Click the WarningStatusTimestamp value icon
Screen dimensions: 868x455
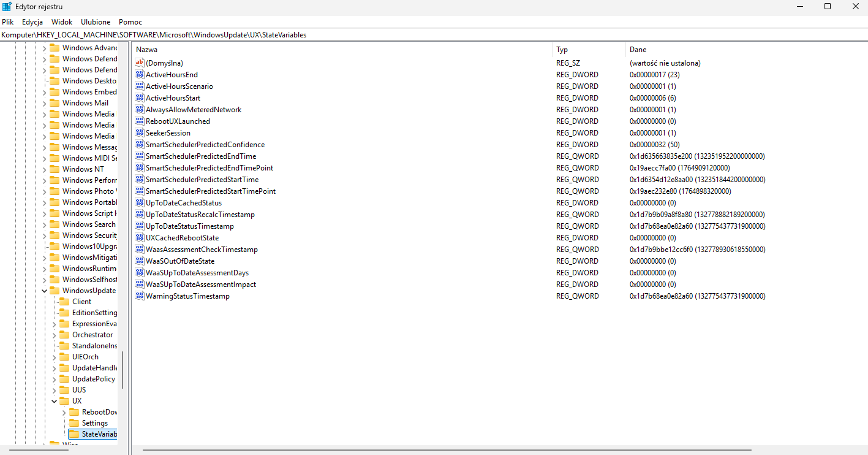coord(139,296)
